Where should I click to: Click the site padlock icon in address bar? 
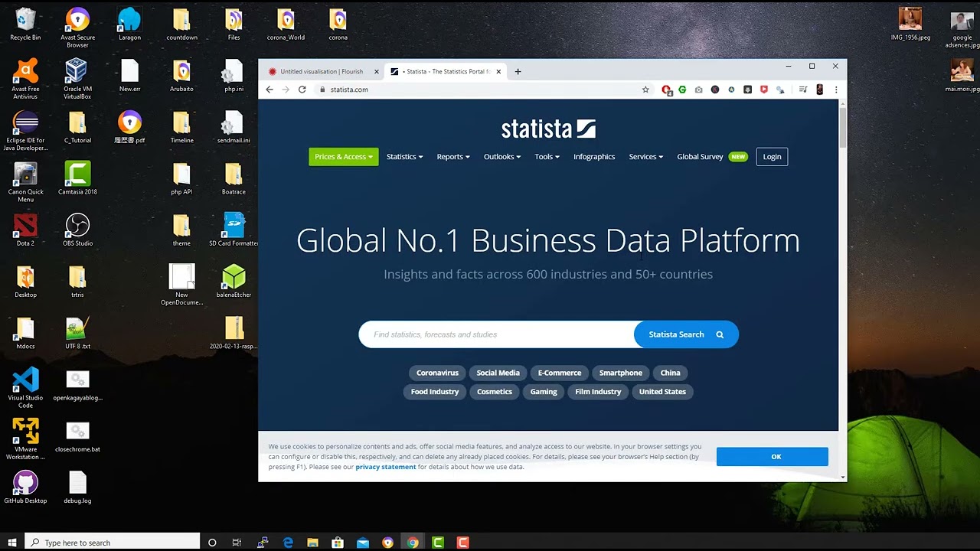322,90
